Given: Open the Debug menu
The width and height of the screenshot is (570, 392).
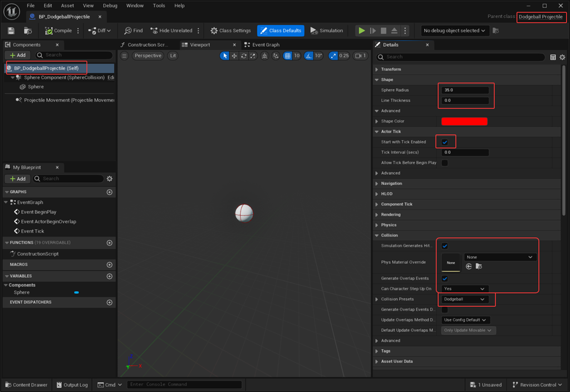Looking at the screenshot, I should [110, 6].
